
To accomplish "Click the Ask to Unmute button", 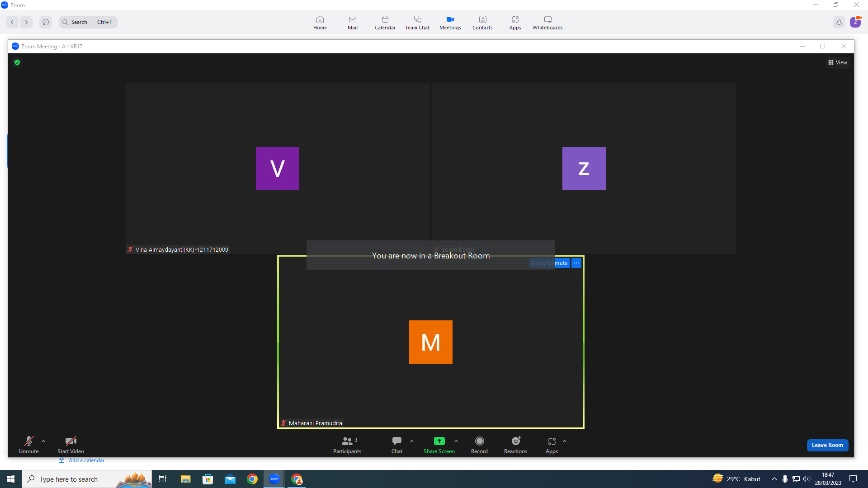I will point(549,263).
